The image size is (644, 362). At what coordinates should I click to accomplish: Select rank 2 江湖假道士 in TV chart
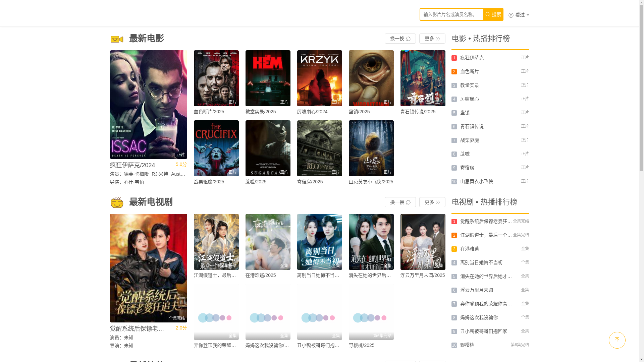490,235
